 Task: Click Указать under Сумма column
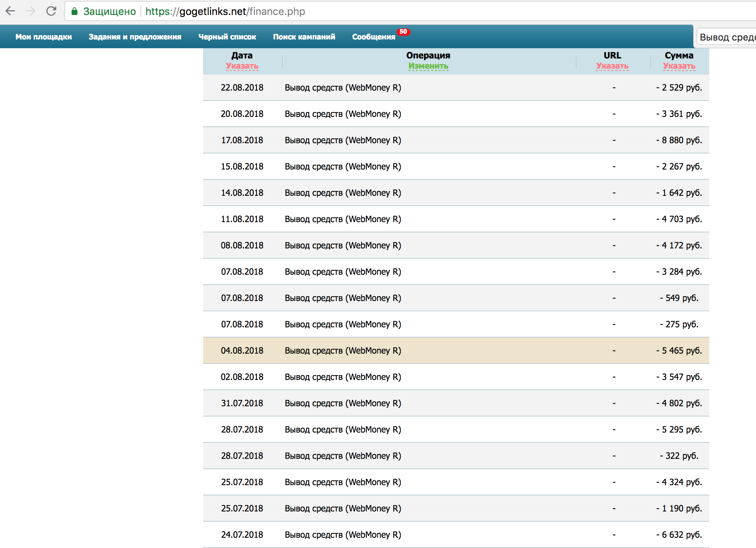679,66
